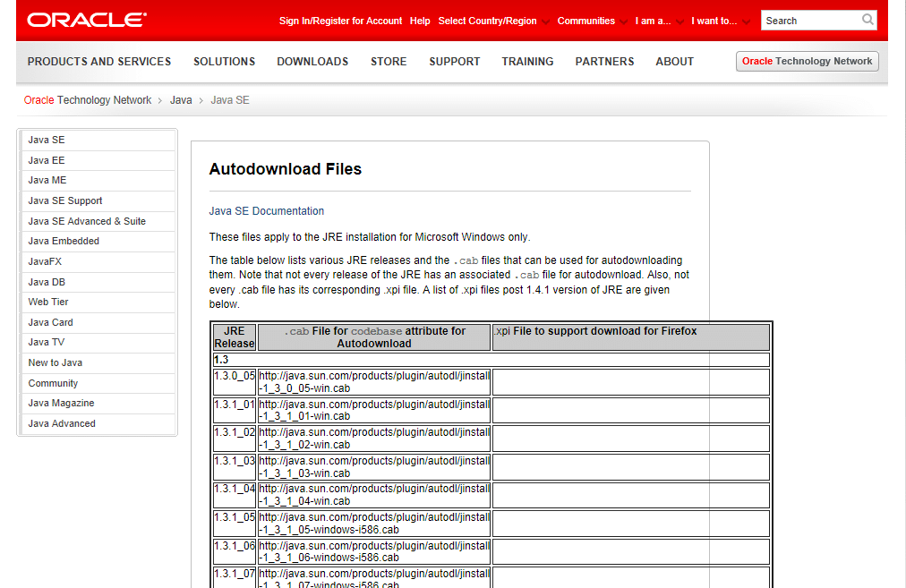
Task: Open the About menu
Action: point(675,61)
